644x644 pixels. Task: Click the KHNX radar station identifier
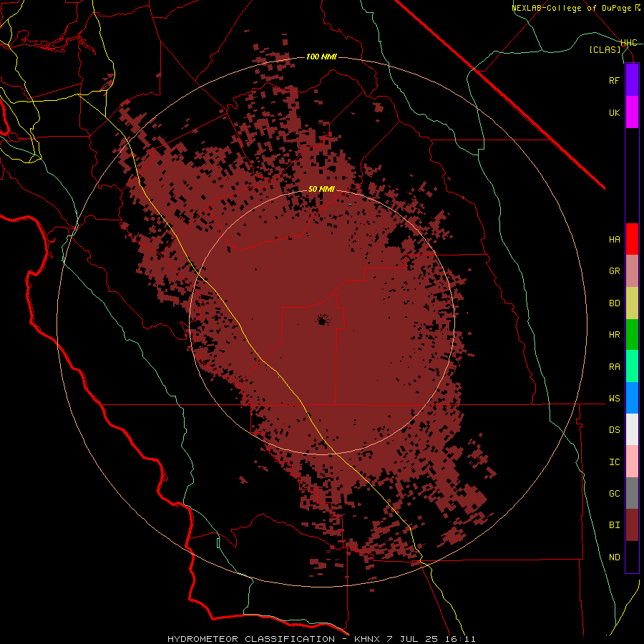[367, 639]
